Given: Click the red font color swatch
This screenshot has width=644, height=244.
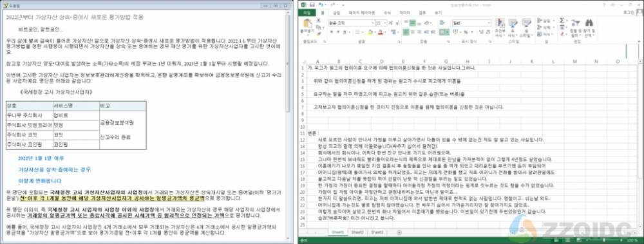Looking at the screenshot, I should (381, 32).
